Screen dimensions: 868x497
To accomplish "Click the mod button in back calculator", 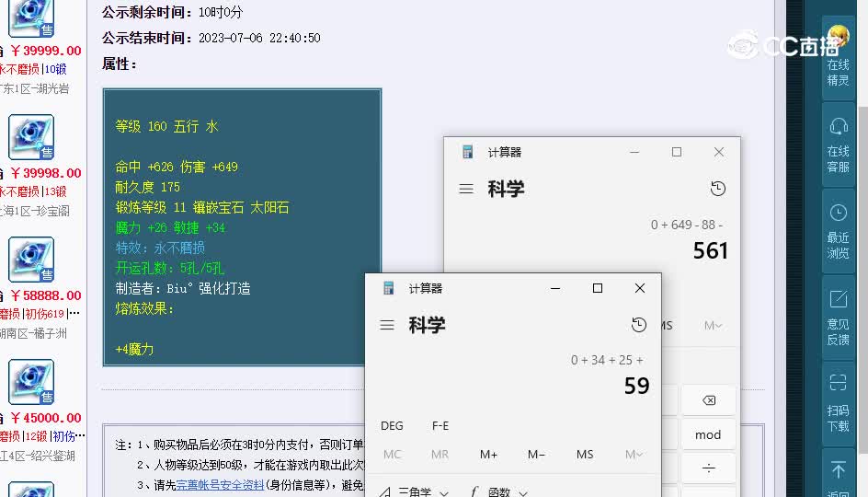I will pyautogui.click(x=708, y=435).
